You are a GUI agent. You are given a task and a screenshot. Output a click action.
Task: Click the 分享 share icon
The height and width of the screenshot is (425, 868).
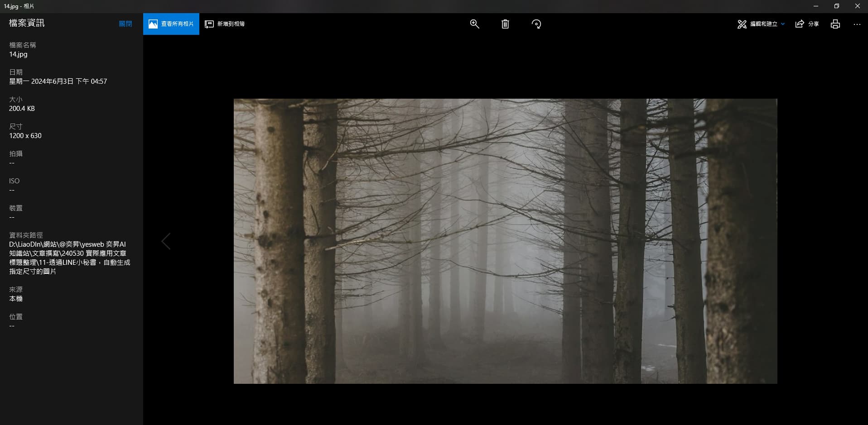807,24
